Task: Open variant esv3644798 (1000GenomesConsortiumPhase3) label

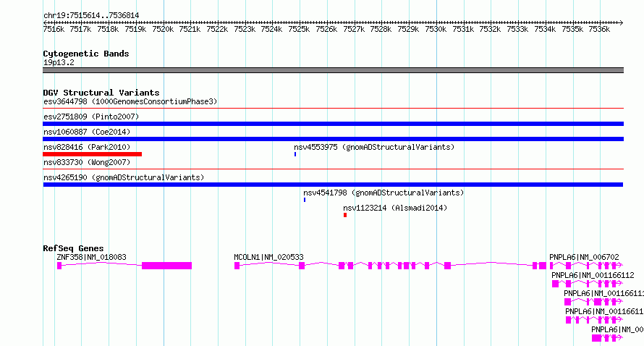Action: coord(130,101)
